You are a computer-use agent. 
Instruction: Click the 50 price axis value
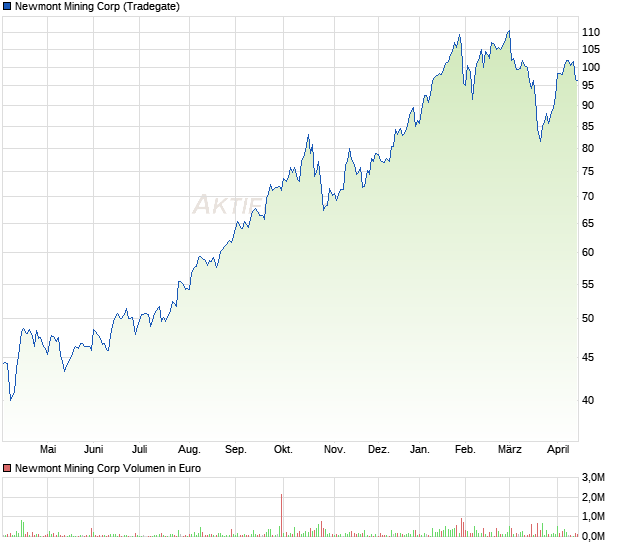click(588, 318)
